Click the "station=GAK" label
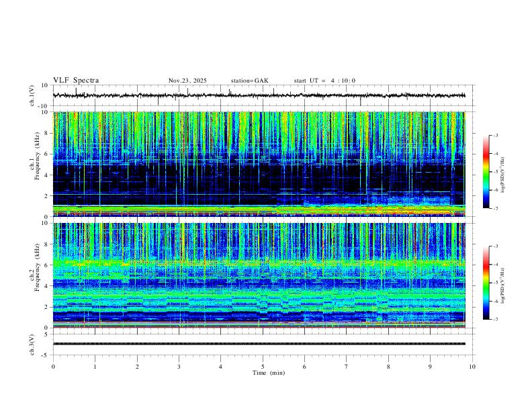532x411 pixels. (x=249, y=81)
